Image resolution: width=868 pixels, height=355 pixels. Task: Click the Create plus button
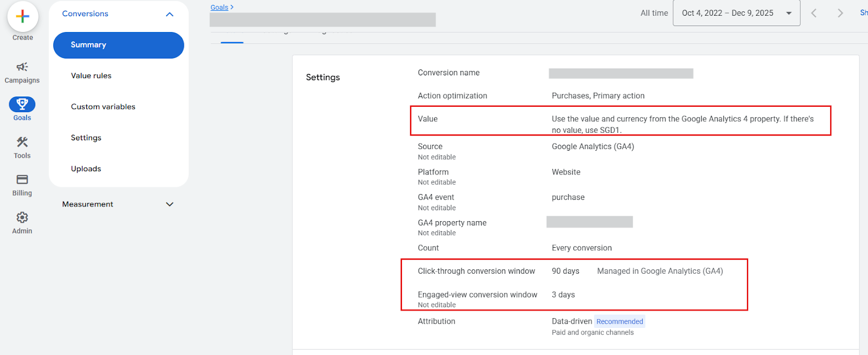click(x=23, y=17)
